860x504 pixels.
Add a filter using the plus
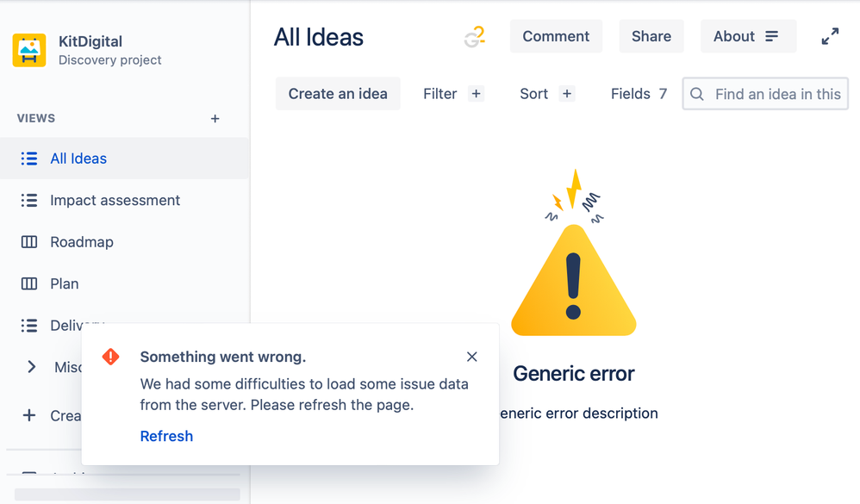click(476, 94)
